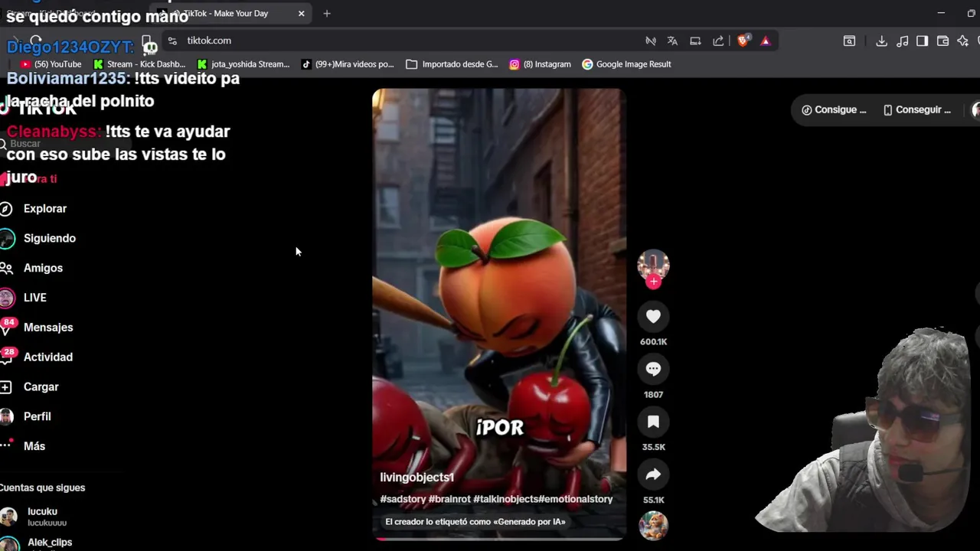The width and height of the screenshot is (980, 551).
Task: Open the Instagram bookmark
Action: 540,64
